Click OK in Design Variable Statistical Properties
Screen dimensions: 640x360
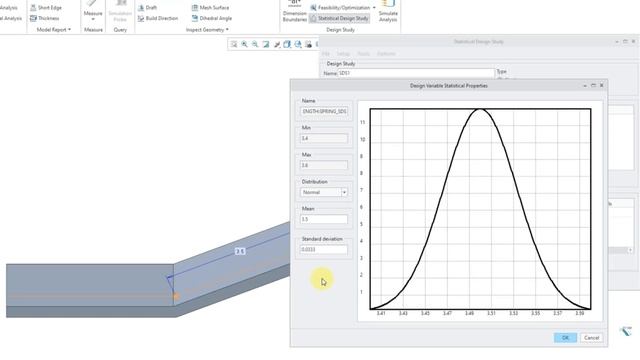click(565, 338)
